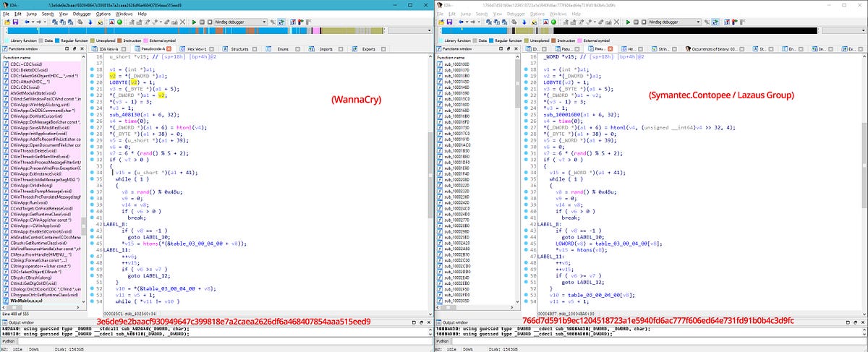Pause process button in left IDA toolbar

(202, 22)
